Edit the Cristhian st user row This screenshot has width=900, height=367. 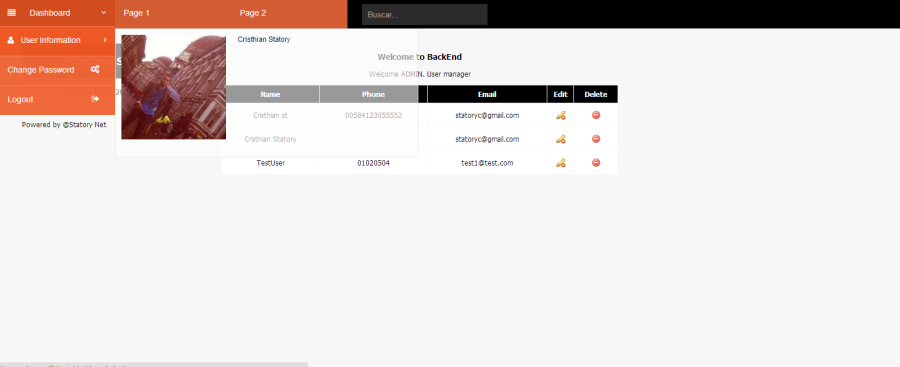click(x=561, y=115)
